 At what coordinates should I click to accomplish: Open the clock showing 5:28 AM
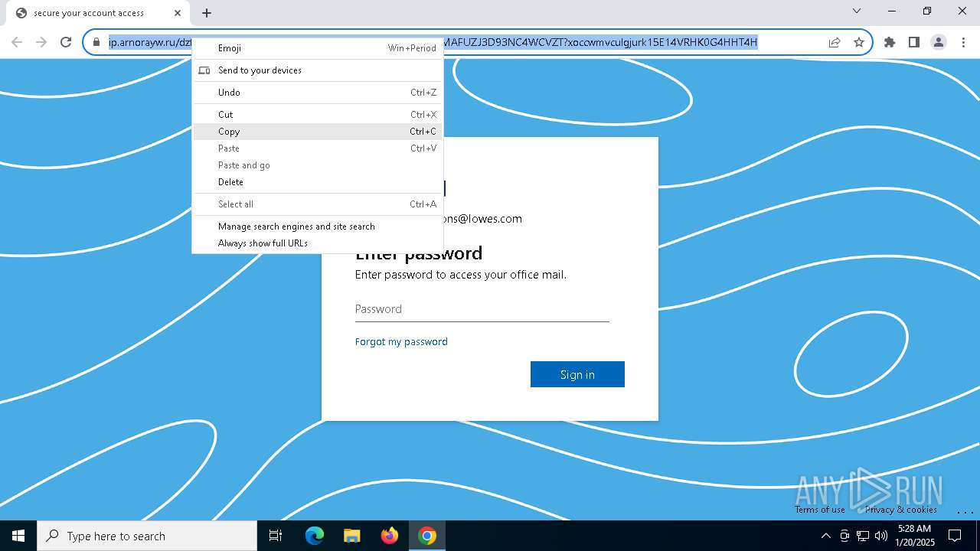[915, 536]
